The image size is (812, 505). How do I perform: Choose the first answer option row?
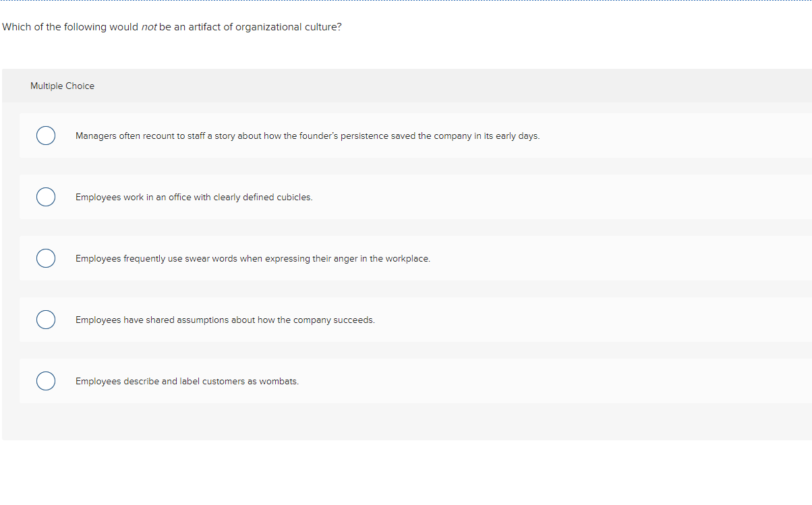pyautogui.click(x=405, y=136)
